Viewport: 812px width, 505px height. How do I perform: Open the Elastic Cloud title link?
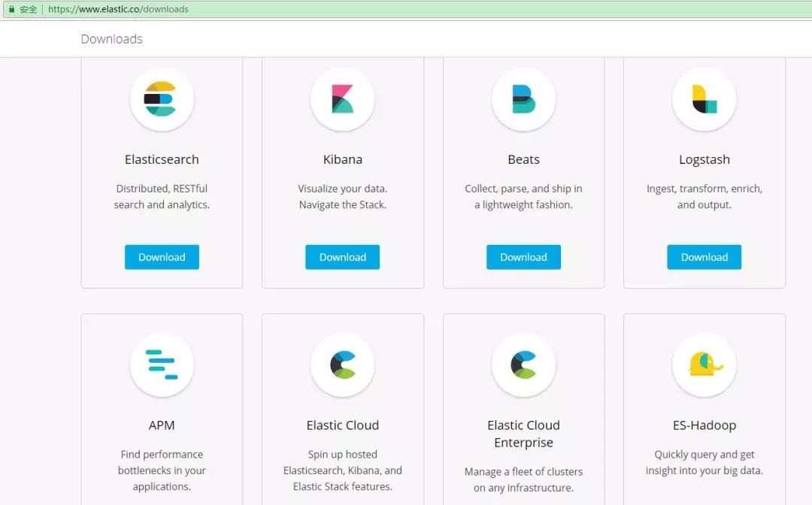coord(342,425)
